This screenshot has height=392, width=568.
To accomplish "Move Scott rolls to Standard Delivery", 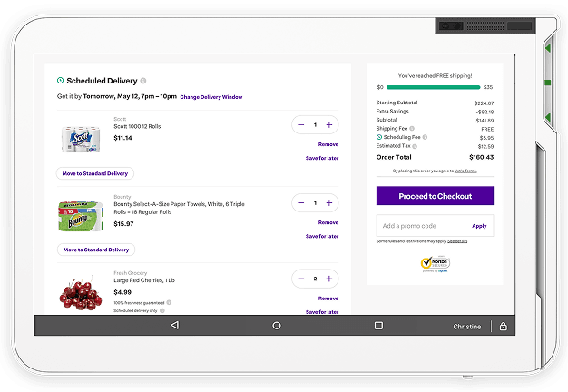I will 95,172.
